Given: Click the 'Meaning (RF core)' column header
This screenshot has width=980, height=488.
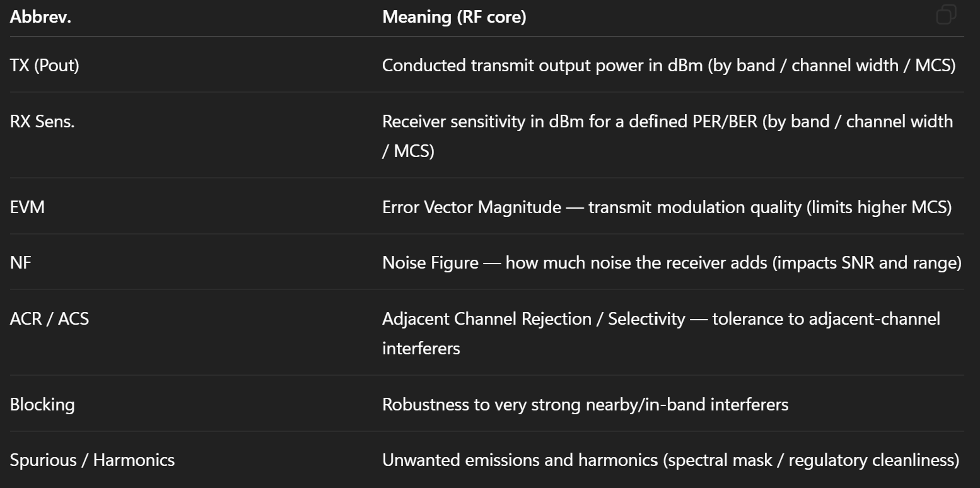Looking at the screenshot, I should click(454, 17).
